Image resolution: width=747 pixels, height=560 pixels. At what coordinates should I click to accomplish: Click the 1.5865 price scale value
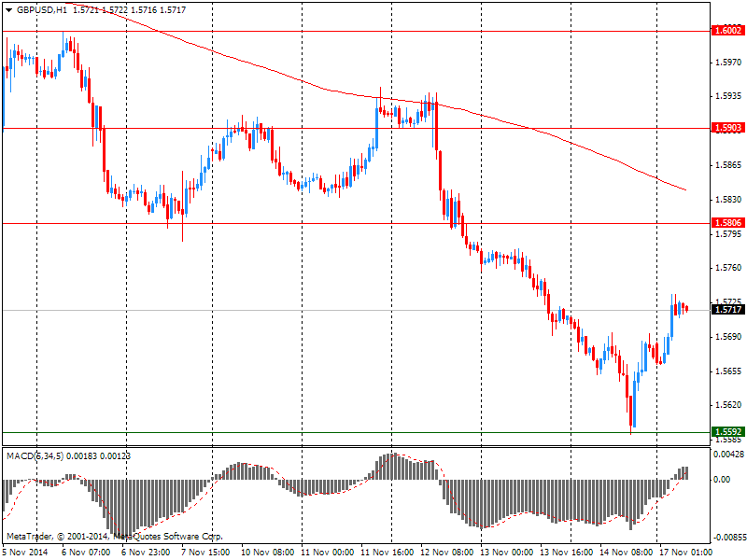coord(728,165)
